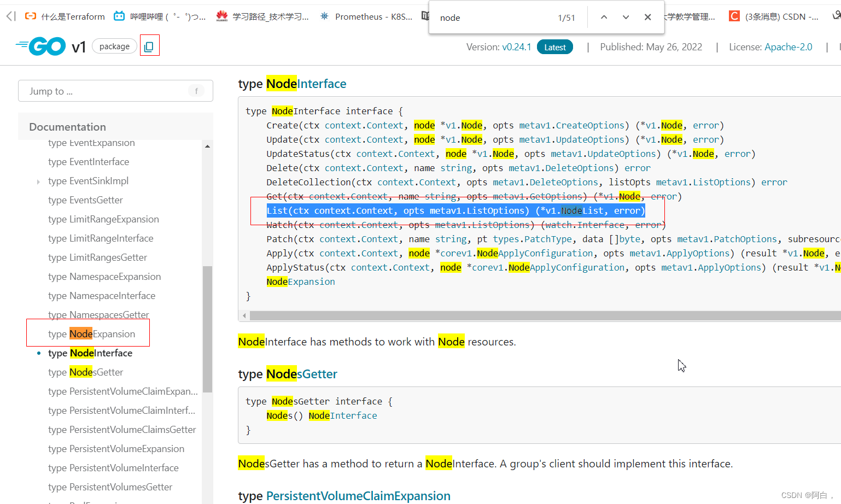Open the type NodeInterface heading link
841x504 pixels.
[306, 84]
